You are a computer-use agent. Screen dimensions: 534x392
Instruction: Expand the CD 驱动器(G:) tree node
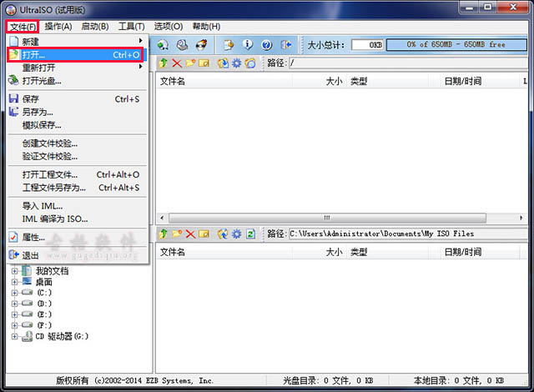(x=14, y=336)
